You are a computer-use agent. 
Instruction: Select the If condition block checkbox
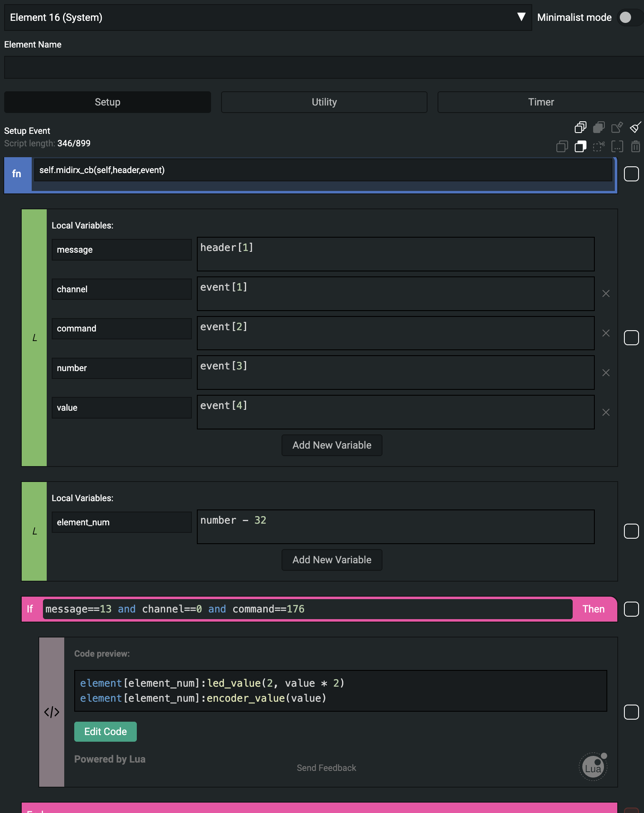coord(631,609)
